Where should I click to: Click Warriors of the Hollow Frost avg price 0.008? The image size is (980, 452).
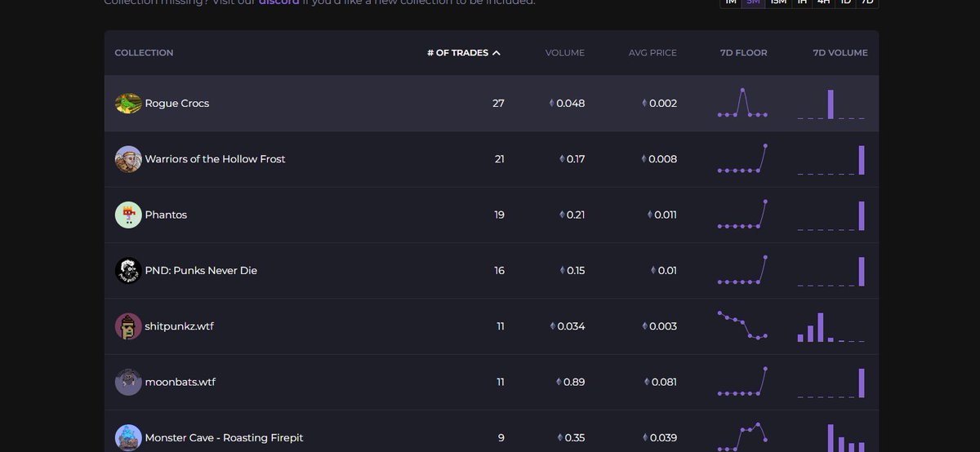pos(659,159)
